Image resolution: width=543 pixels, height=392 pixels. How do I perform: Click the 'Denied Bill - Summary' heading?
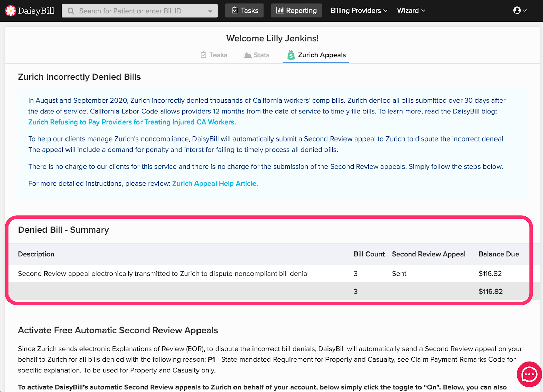tap(63, 230)
